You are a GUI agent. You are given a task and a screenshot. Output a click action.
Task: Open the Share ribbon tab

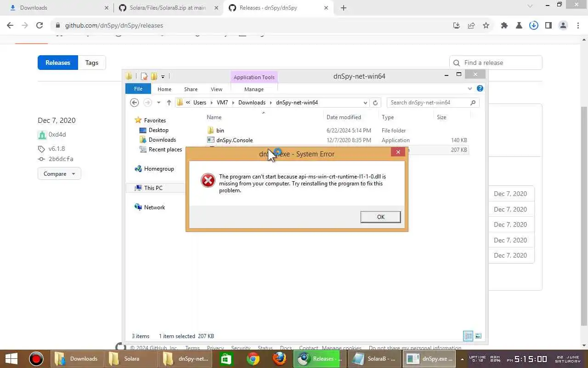(x=191, y=89)
